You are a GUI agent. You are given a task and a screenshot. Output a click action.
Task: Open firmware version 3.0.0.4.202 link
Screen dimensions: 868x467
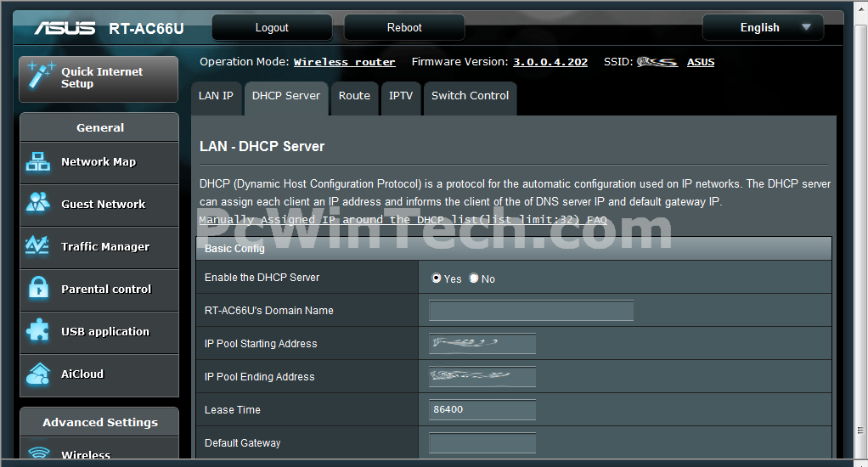click(550, 62)
